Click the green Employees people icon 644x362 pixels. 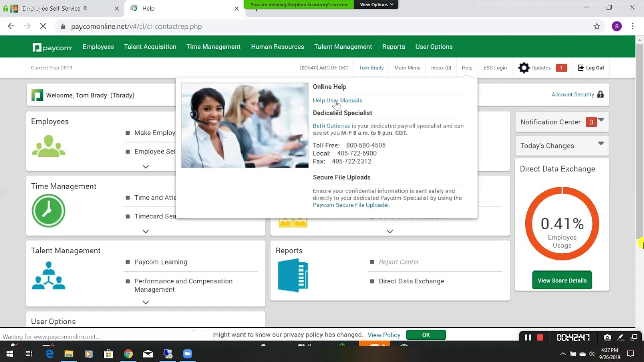(x=48, y=146)
